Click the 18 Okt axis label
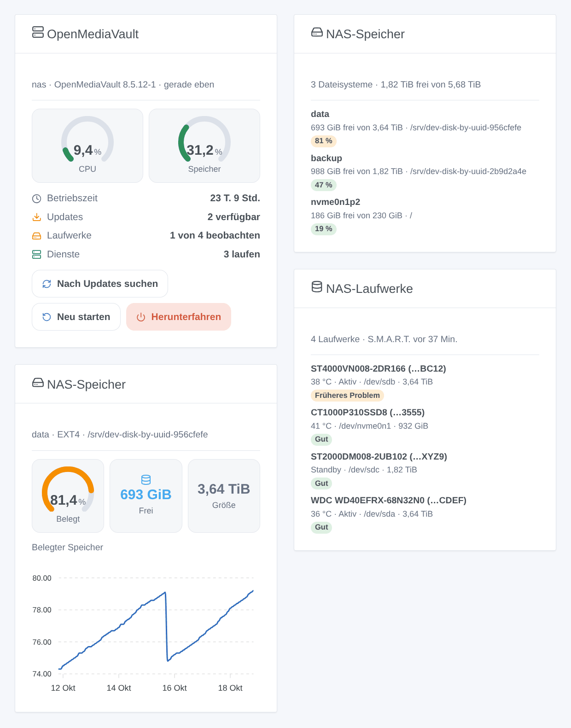This screenshot has width=571, height=728. pos(230,688)
